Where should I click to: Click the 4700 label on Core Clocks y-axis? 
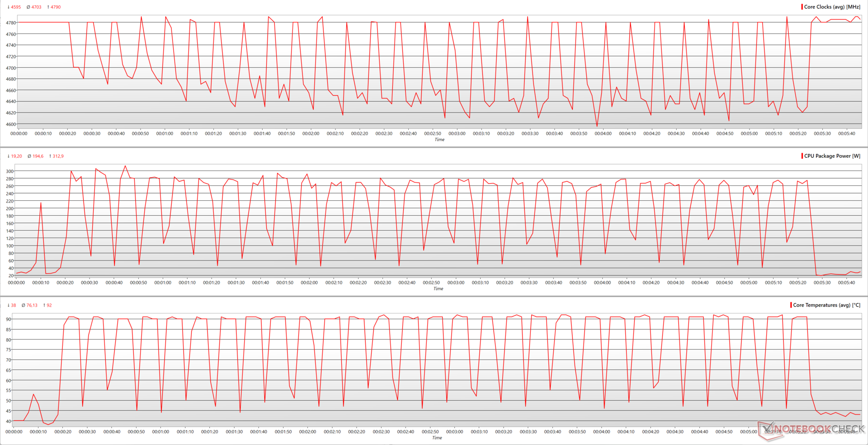tap(10, 68)
